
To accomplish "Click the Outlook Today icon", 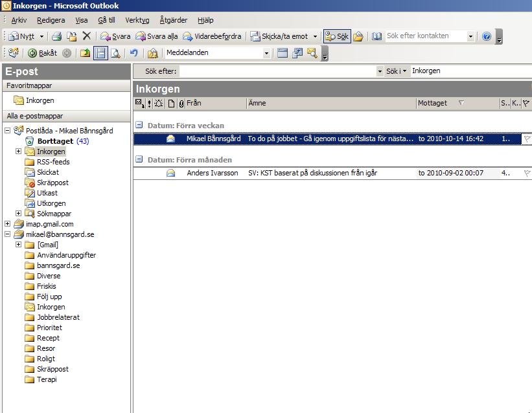I will [14, 53].
